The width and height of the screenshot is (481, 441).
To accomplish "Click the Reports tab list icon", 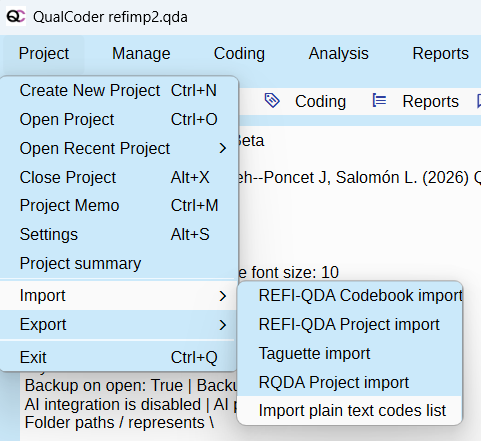I will pyautogui.click(x=379, y=100).
